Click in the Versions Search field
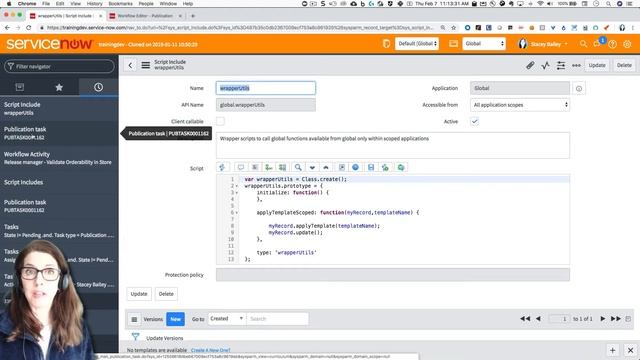This screenshot has height=360, width=640. point(277,319)
